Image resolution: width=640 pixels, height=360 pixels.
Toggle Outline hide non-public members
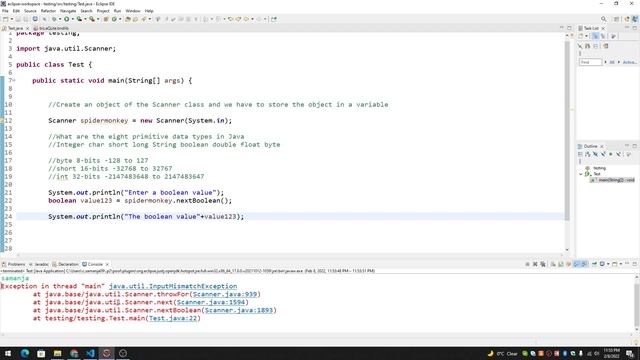[611, 154]
